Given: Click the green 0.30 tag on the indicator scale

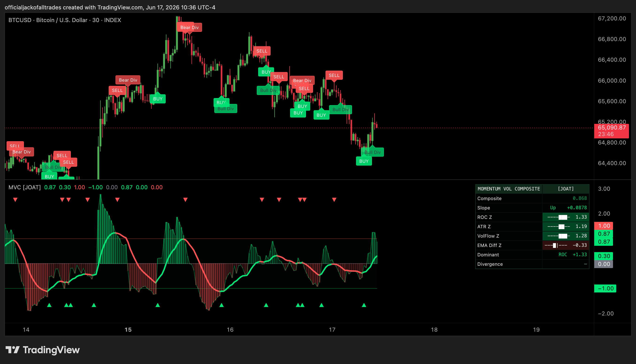Looking at the screenshot, I should pyautogui.click(x=604, y=256).
